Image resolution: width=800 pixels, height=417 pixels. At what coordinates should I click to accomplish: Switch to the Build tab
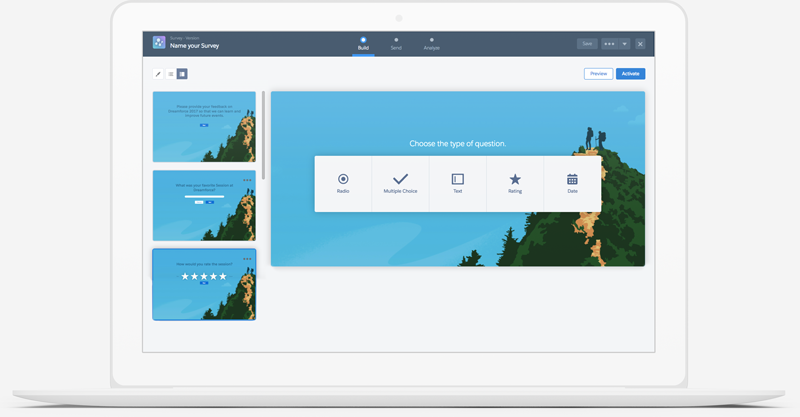point(363,44)
